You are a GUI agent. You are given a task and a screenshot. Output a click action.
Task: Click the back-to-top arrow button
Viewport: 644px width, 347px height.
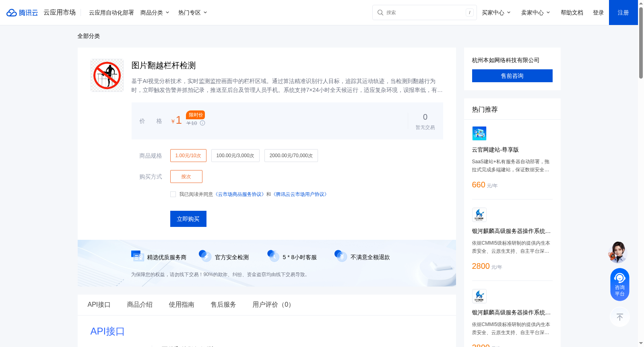click(x=619, y=317)
